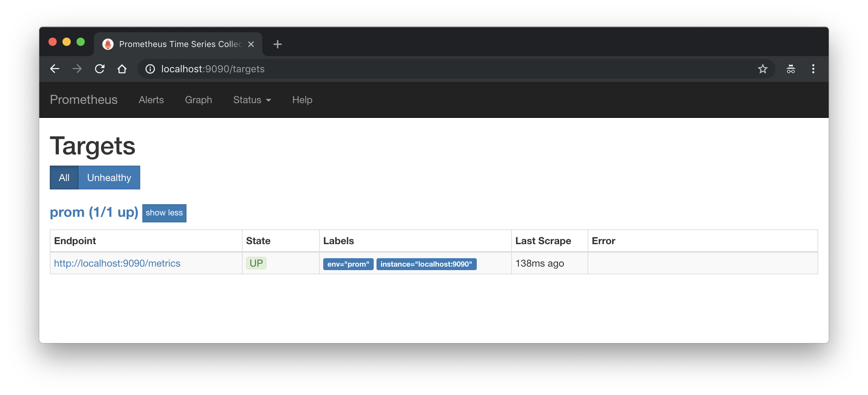Click the browser refresh icon
The height and width of the screenshot is (395, 868).
click(100, 69)
